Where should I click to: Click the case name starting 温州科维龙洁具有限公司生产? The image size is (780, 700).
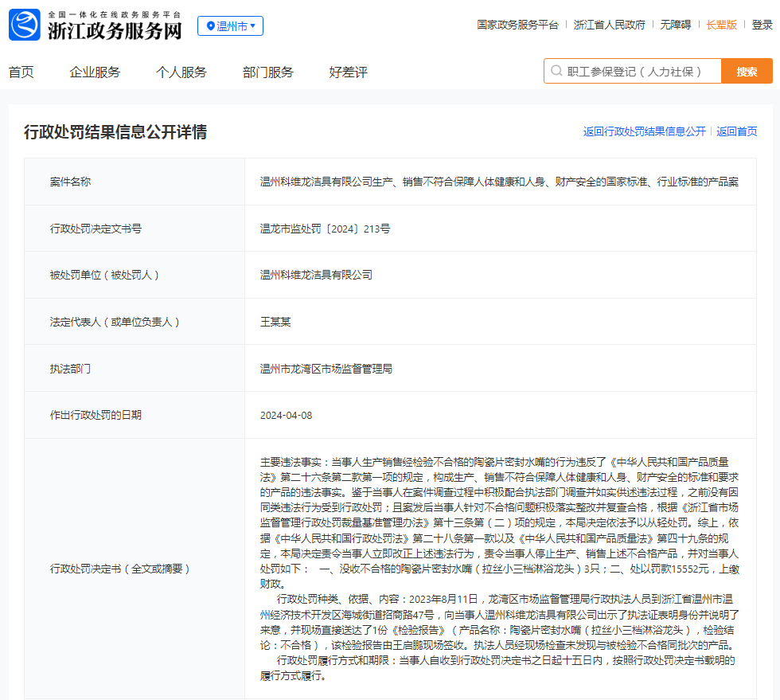(499, 182)
